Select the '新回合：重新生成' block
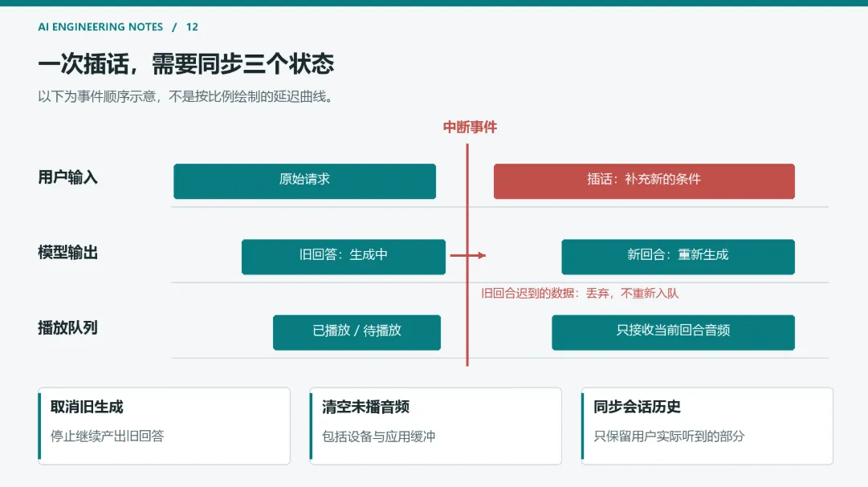Screen dimensions: 868x487 click(x=678, y=257)
